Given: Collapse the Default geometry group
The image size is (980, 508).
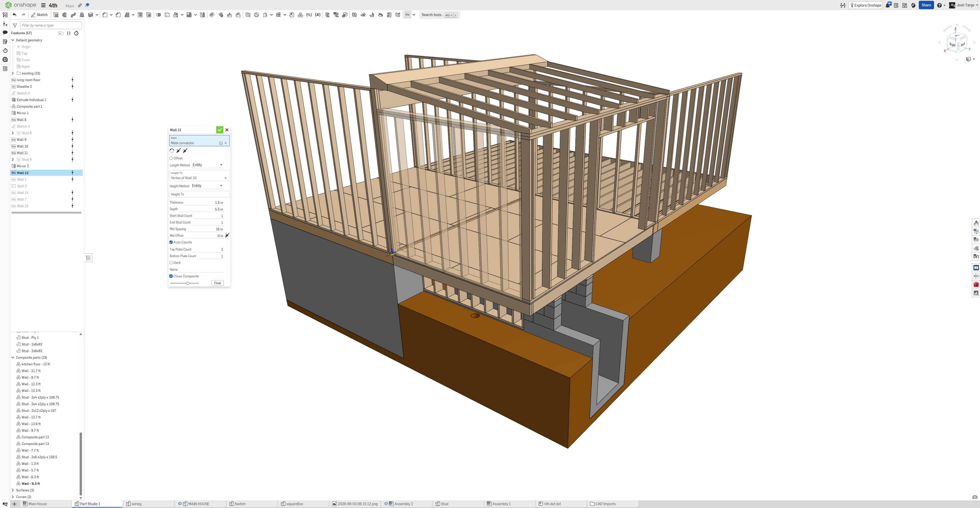Looking at the screenshot, I should (x=13, y=40).
